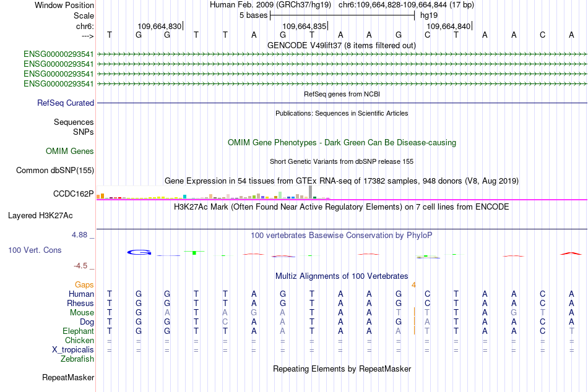Click the chr6:109,664,828-109,664,844 position text

click(406, 5)
